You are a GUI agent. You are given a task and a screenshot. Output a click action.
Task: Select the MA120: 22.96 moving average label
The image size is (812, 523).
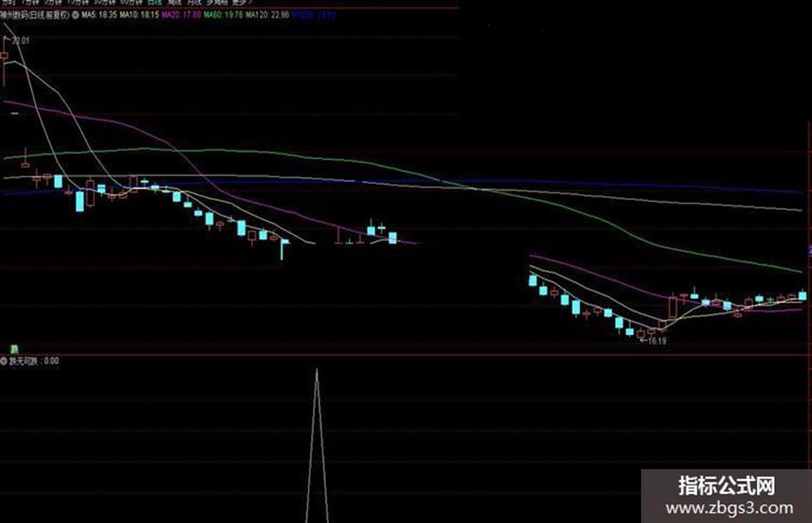pos(267,15)
